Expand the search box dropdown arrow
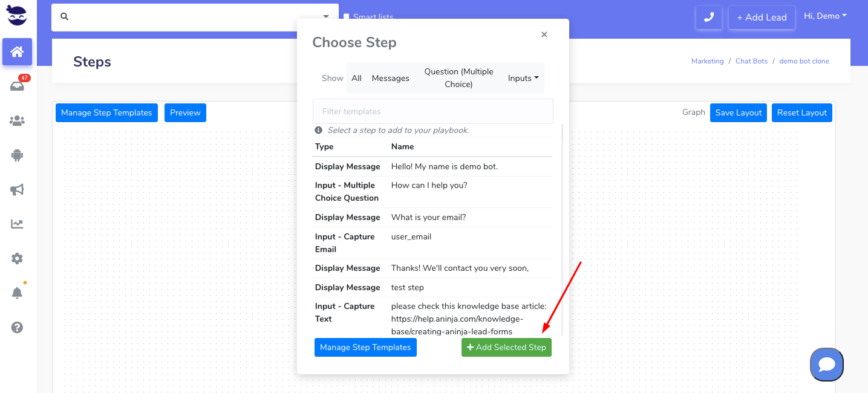 (326, 17)
